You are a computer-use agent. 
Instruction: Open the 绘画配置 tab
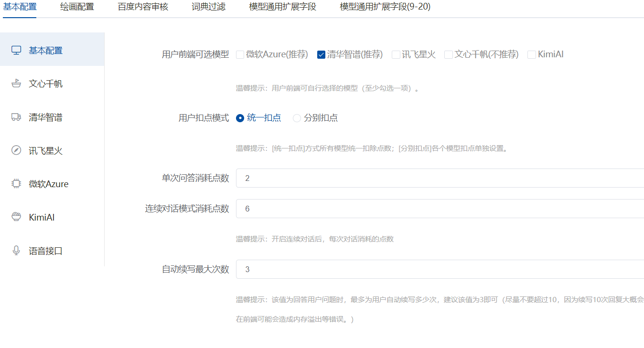(77, 7)
